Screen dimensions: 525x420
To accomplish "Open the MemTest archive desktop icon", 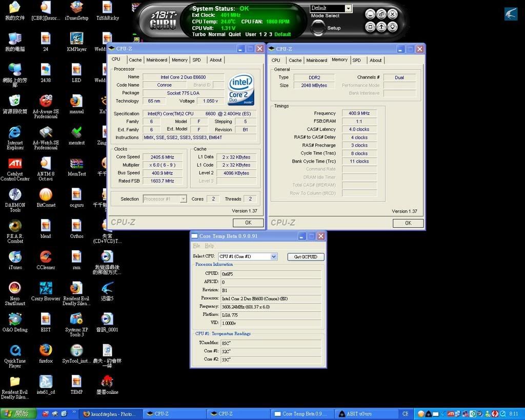I will [77, 166].
